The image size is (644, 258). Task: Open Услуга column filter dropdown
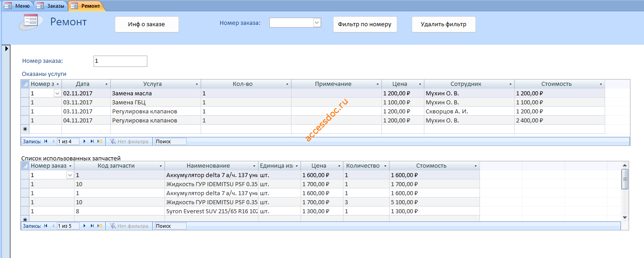(x=197, y=84)
